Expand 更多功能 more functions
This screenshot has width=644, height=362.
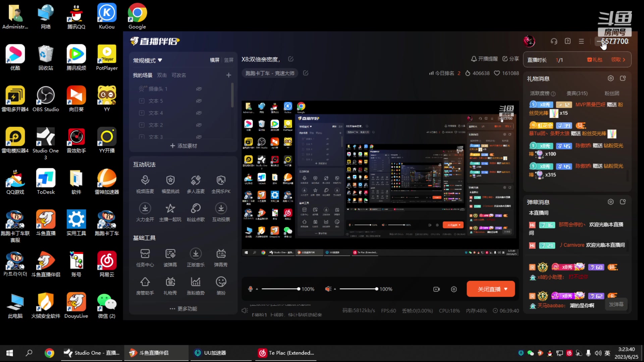click(x=183, y=308)
